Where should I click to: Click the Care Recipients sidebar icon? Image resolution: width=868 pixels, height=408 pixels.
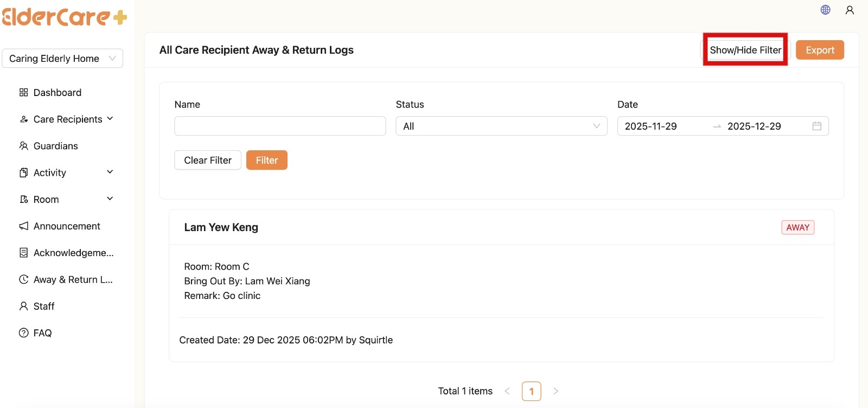point(23,119)
